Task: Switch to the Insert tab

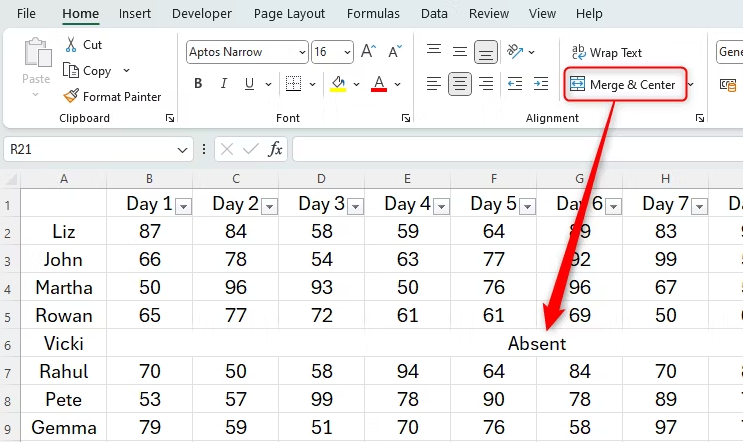Action: (x=135, y=13)
